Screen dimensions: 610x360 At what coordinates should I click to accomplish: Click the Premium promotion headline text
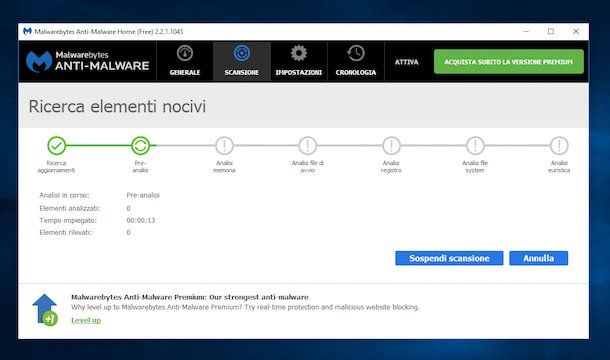coord(190,297)
